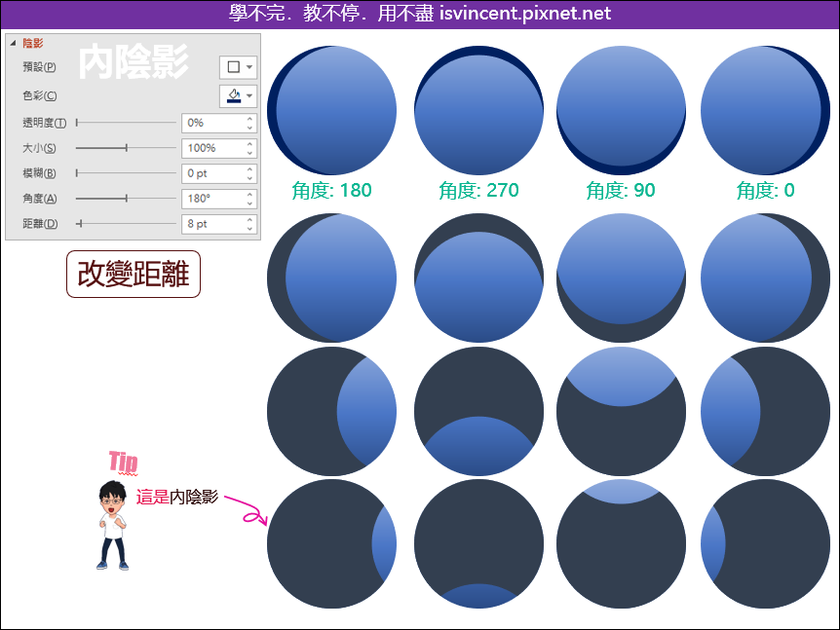Click the 色彩(C) label
Screen dimensions: 840x630
tap(40, 95)
